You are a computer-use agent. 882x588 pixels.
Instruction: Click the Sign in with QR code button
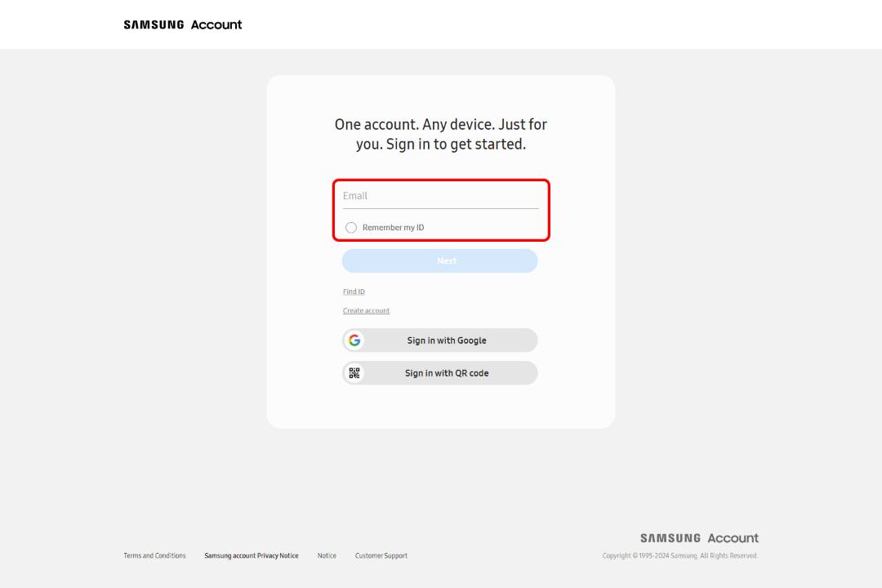[440, 373]
